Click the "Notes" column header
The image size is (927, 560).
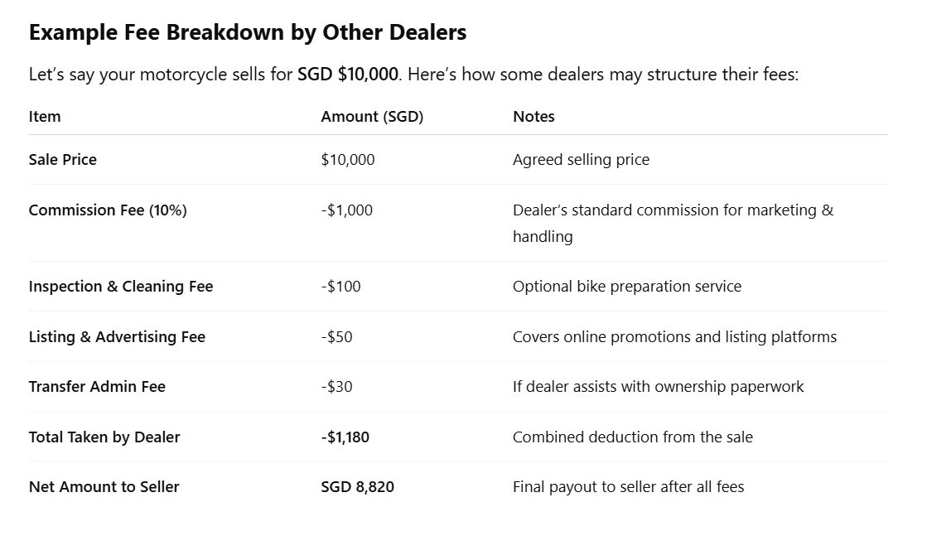[534, 117]
